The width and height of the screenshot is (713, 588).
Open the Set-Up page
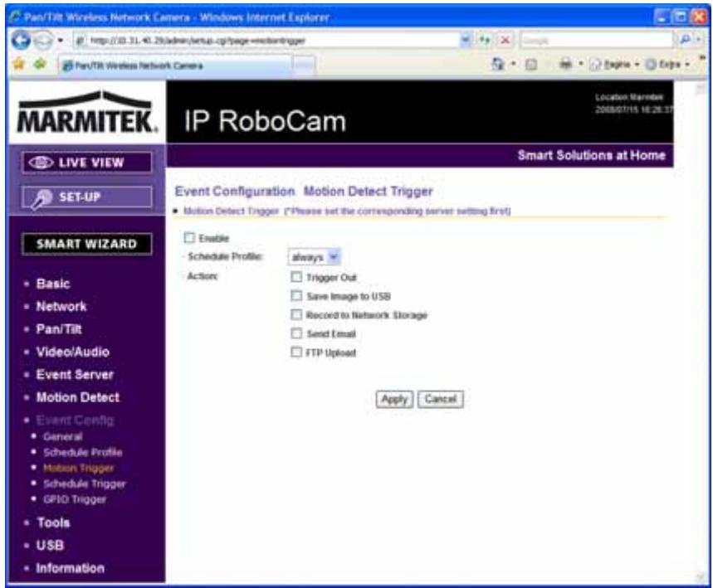click(87, 197)
